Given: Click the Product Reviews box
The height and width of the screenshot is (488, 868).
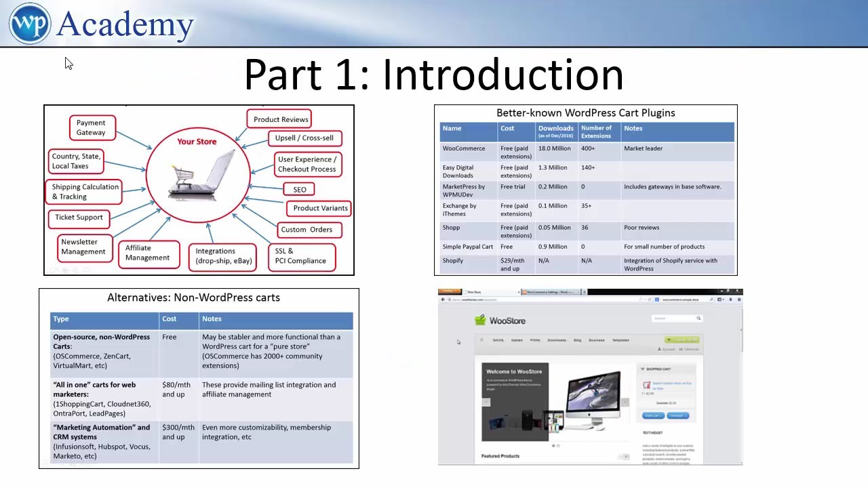Looking at the screenshot, I should [279, 119].
